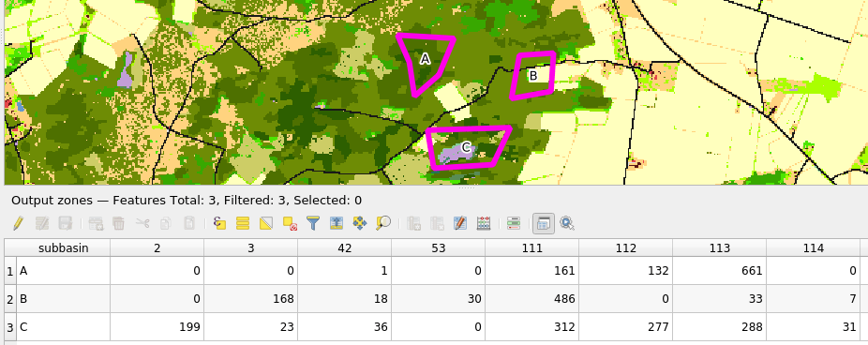Move selection to top icon
The width and height of the screenshot is (868, 345).
[337, 223]
